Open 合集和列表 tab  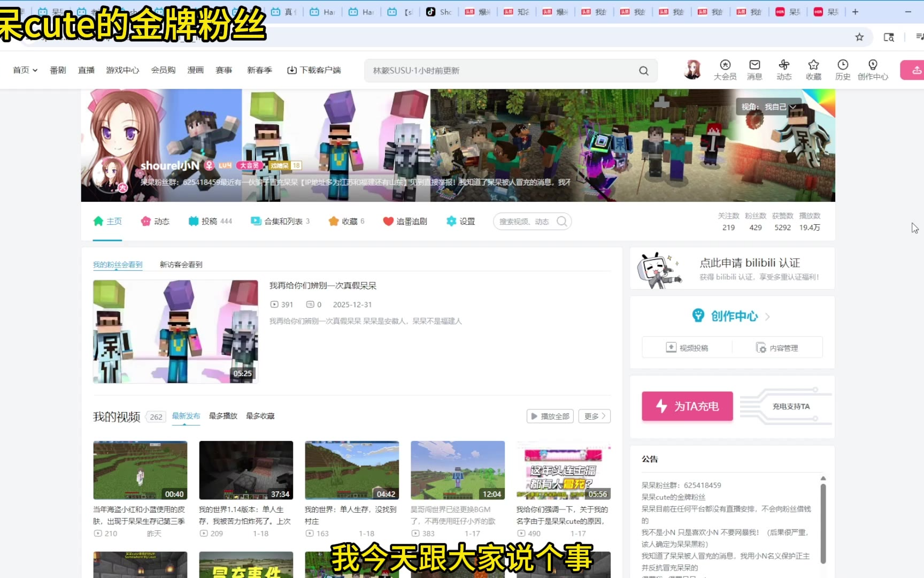pos(280,222)
